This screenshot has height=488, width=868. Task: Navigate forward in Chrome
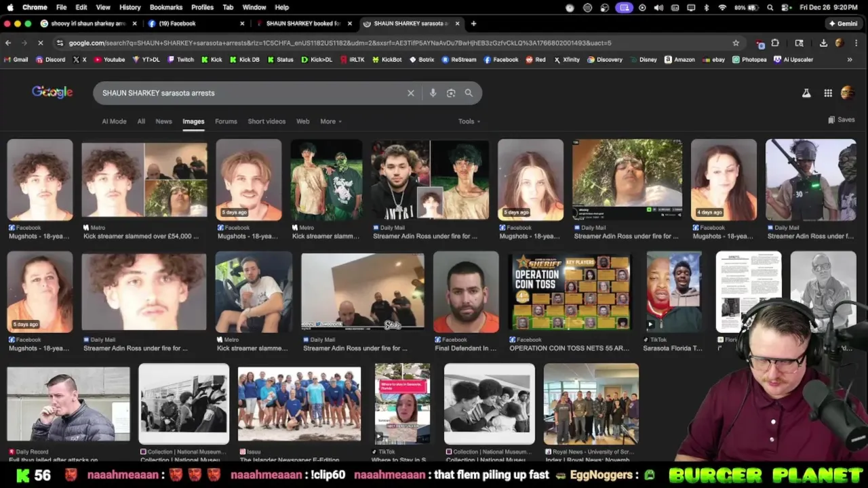[24, 43]
